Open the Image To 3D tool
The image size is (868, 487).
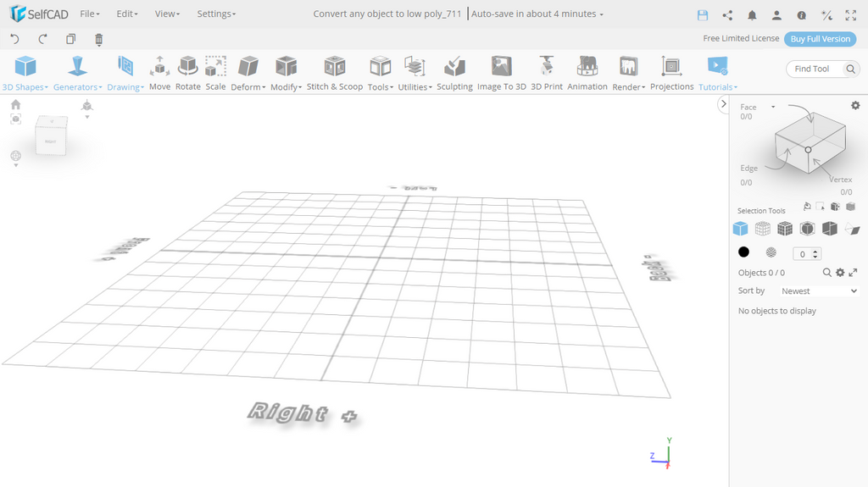tap(501, 73)
